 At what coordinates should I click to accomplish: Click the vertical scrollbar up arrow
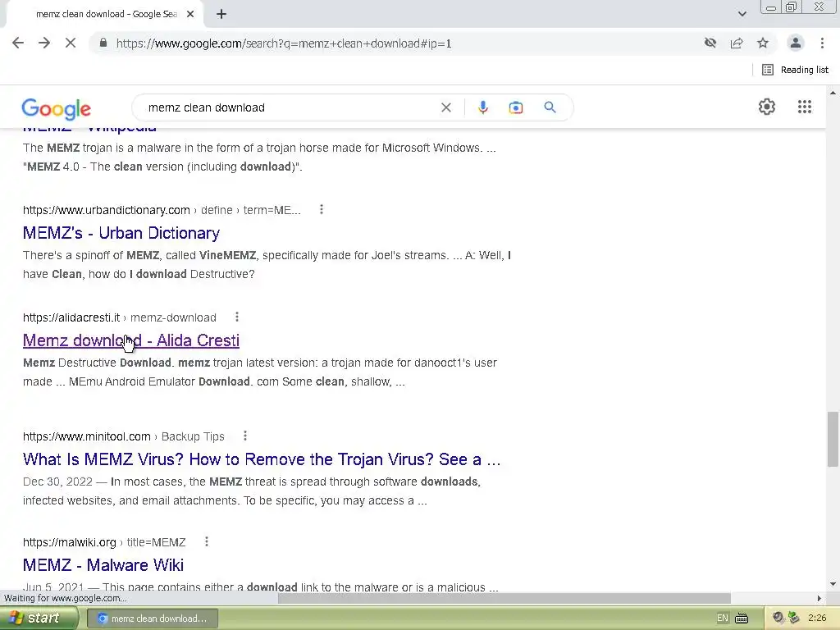pos(833,94)
